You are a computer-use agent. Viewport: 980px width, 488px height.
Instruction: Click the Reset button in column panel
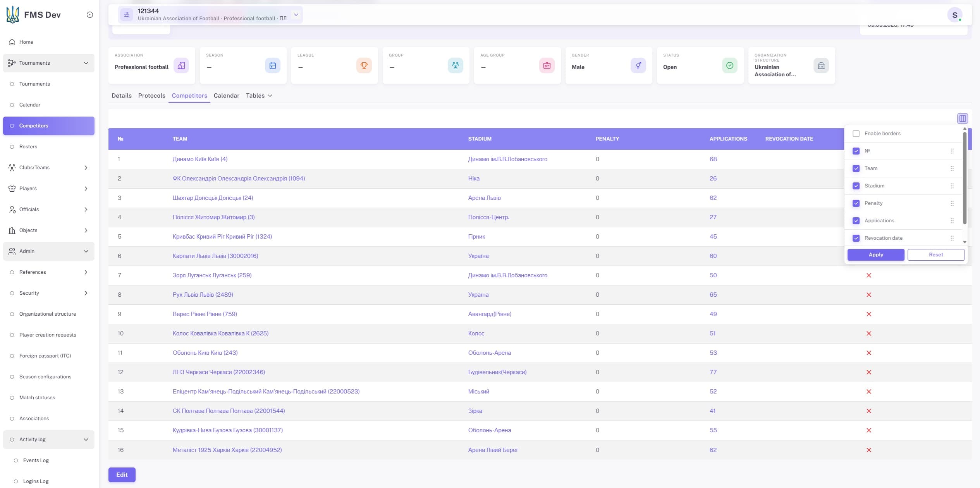936,255
